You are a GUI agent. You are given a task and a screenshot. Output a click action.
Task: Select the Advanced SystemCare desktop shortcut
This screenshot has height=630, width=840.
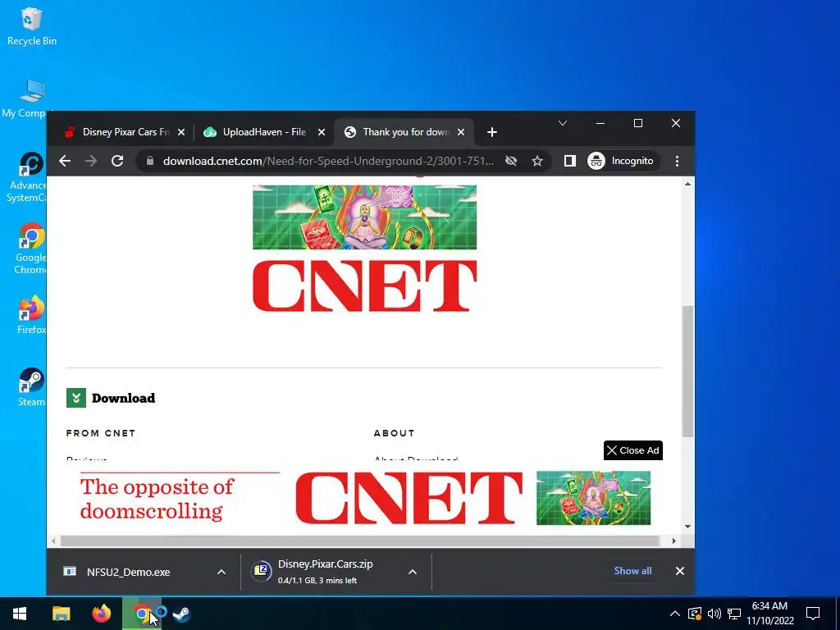point(27,177)
